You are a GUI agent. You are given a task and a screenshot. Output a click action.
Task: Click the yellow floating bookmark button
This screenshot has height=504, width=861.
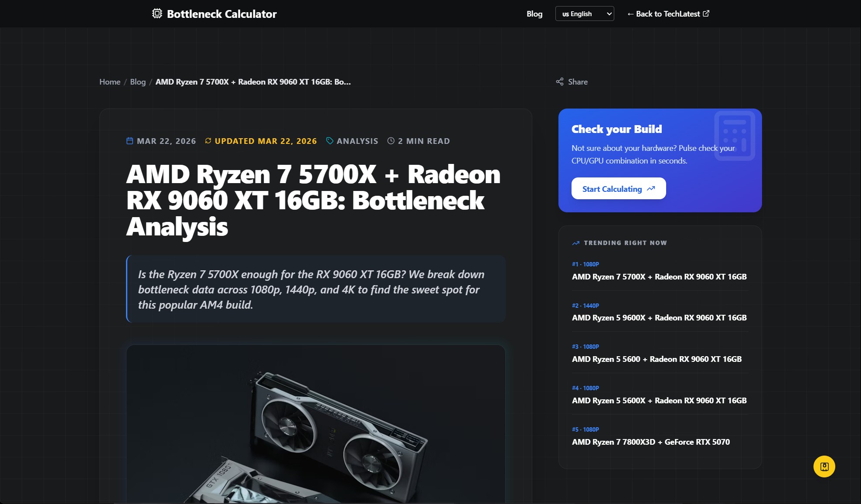coord(824,467)
